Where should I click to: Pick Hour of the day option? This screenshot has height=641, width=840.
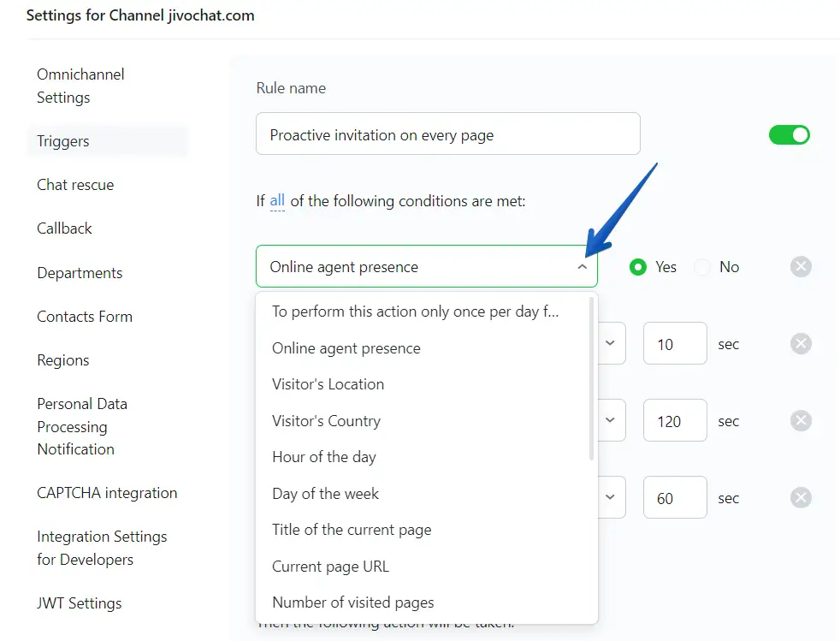323,457
